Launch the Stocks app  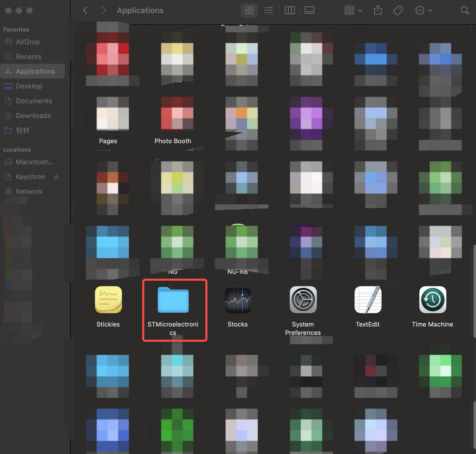(x=238, y=300)
